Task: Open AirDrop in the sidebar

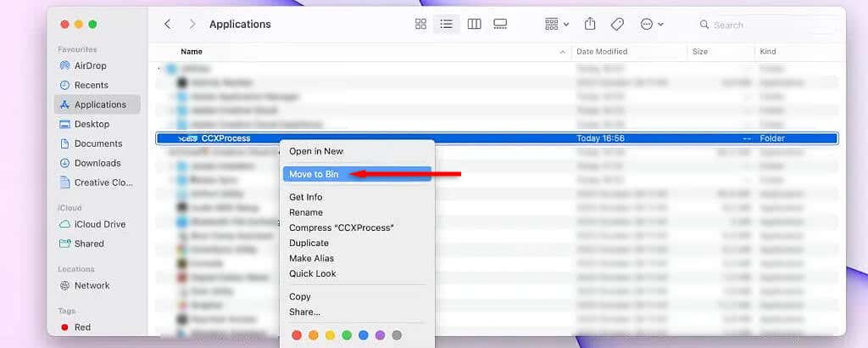Action: pos(90,65)
